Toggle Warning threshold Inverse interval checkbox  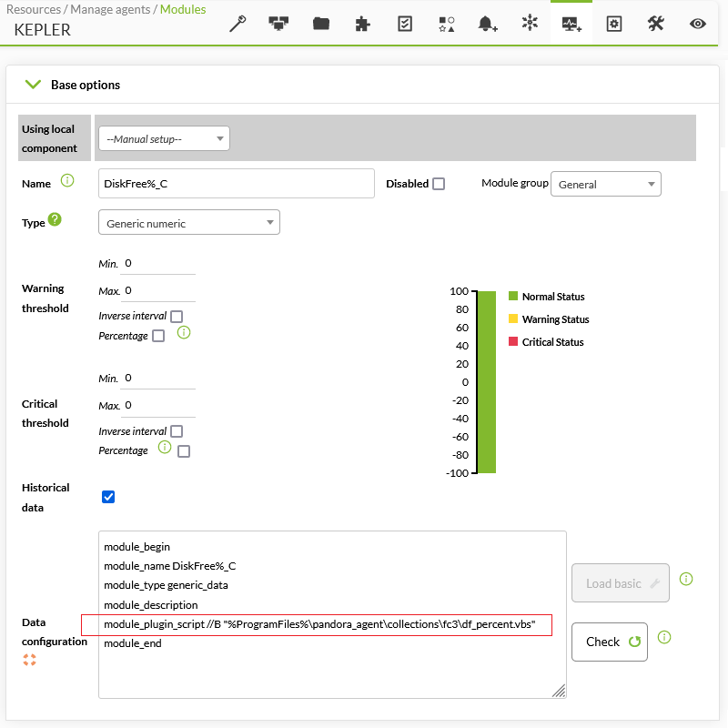(177, 317)
